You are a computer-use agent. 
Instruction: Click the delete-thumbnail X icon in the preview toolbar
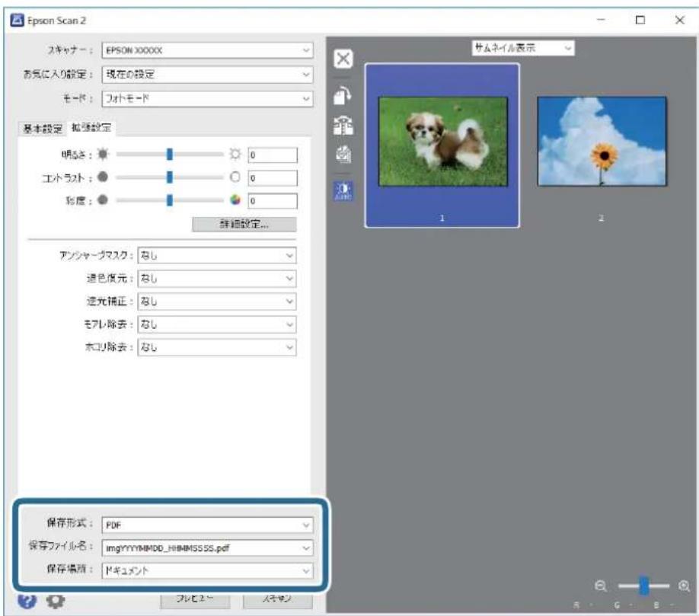(343, 59)
